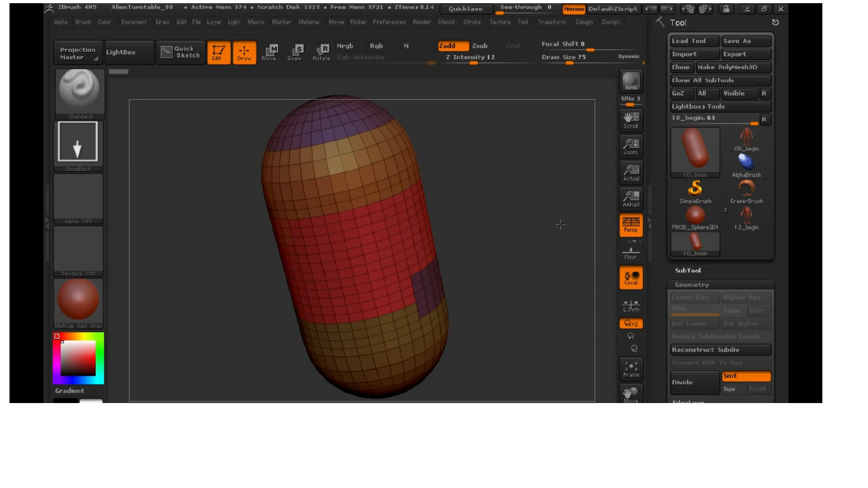Viewport: 868px width, 488px height.
Task: Toggle Edit mode button
Action: click(219, 52)
